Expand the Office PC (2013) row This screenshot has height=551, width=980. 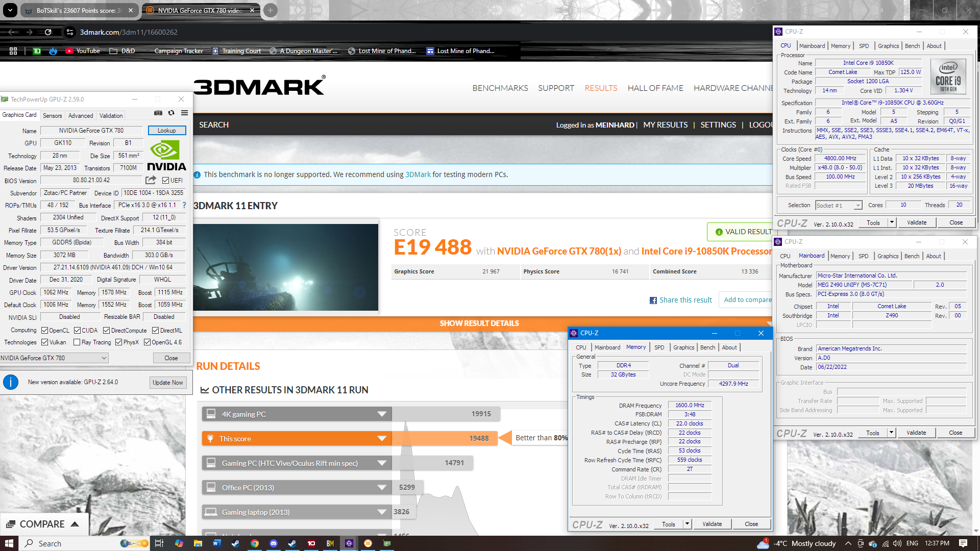(x=381, y=488)
